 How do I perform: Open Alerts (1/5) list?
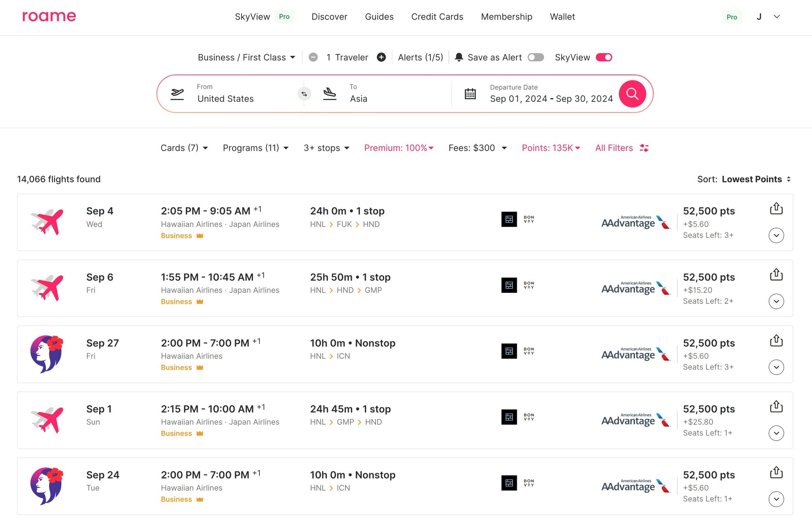(420, 57)
